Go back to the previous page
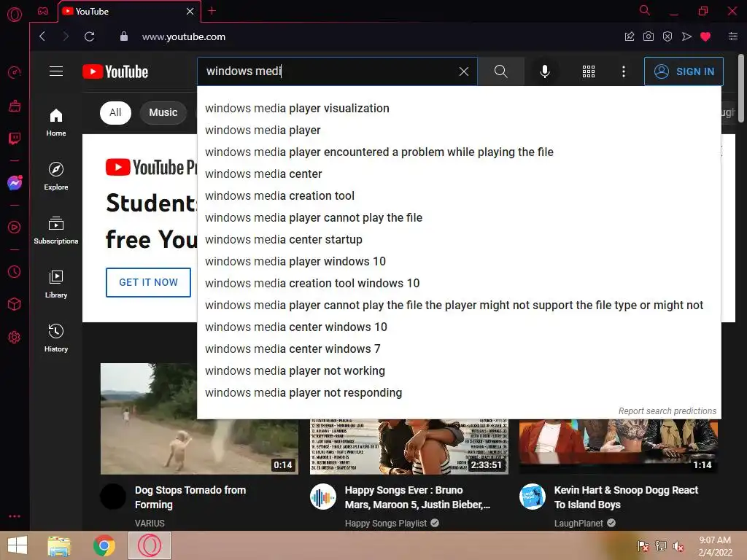Image resolution: width=747 pixels, height=560 pixels. tap(42, 36)
